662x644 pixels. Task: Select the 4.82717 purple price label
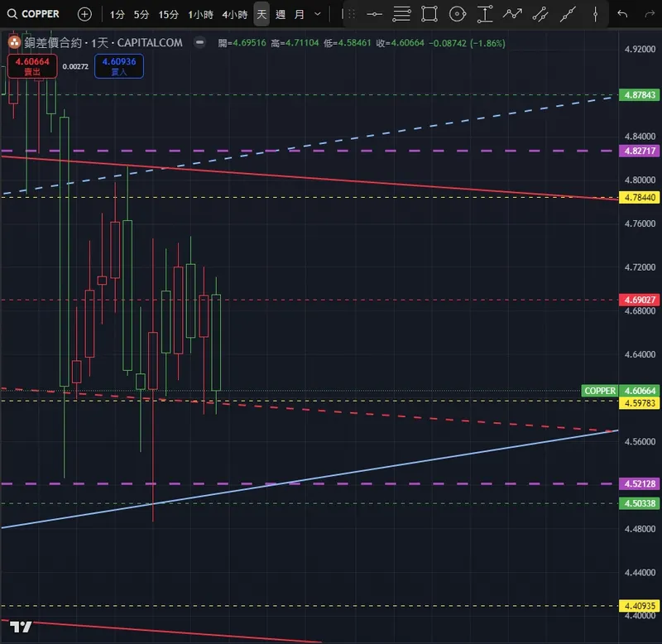639,151
